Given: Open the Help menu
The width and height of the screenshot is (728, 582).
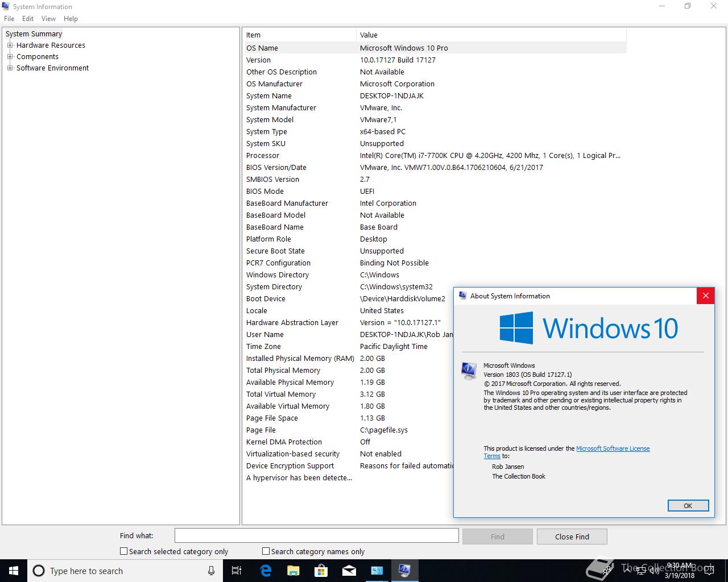Looking at the screenshot, I should click(x=71, y=18).
